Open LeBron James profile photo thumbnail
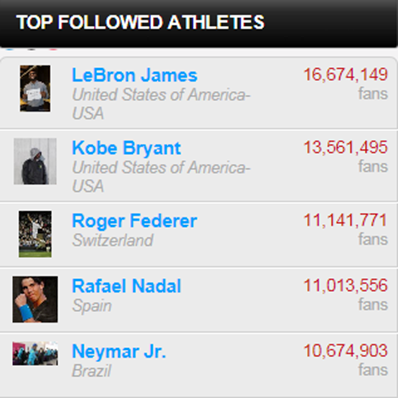Viewport: 398px width, 398px height. (x=35, y=88)
